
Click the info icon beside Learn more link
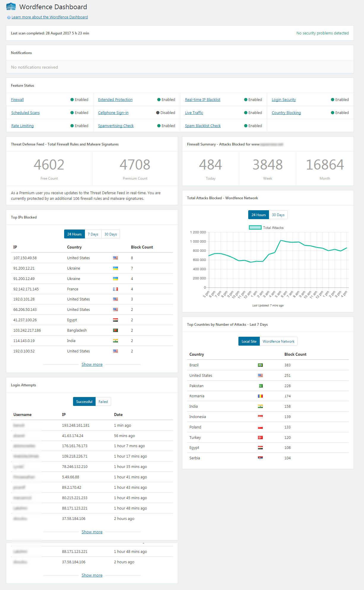pos(9,18)
